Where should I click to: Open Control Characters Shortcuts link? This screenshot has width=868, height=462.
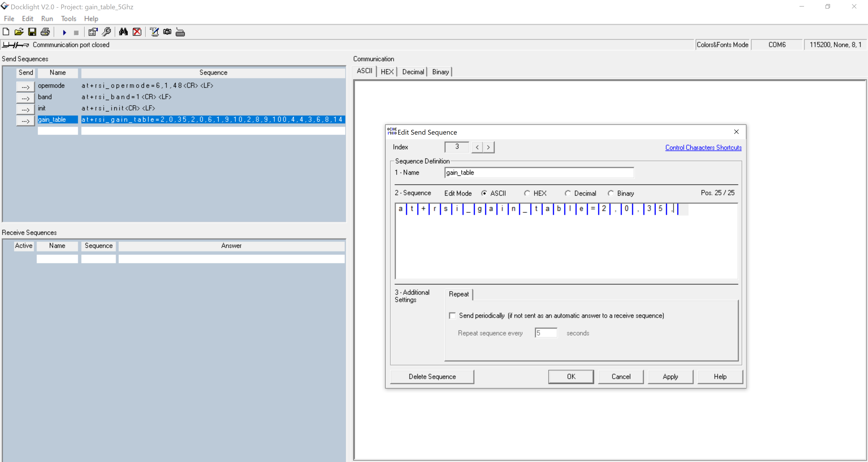703,147
